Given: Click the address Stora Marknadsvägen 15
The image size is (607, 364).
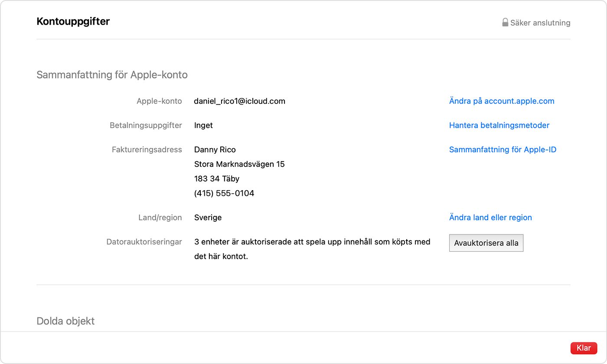Looking at the screenshot, I should (x=239, y=164).
